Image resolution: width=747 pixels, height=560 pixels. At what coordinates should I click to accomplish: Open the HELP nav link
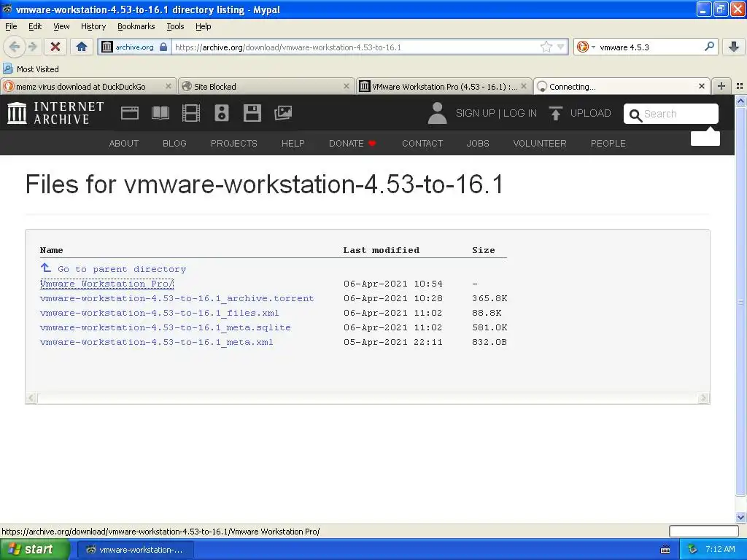[x=293, y=144]
